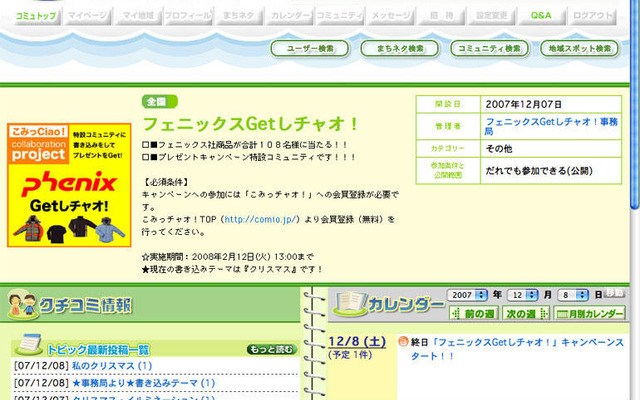Click the orange all-day event icon
The image size is (640, 400).
coord(403,341)
